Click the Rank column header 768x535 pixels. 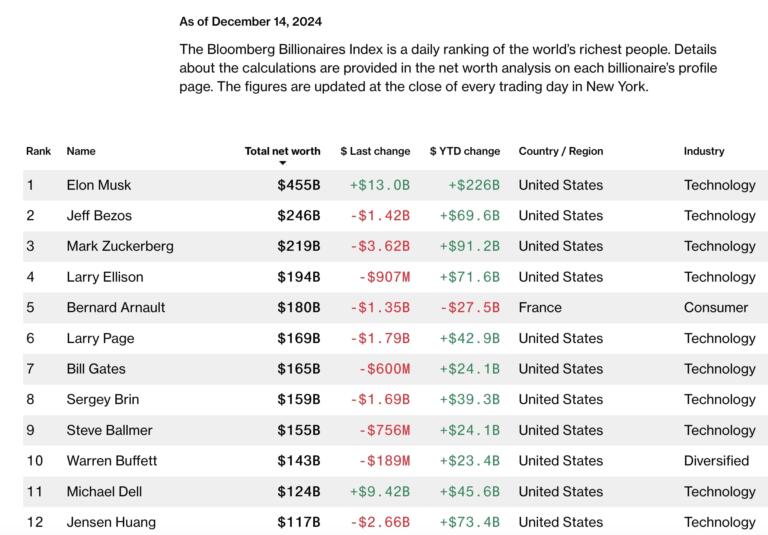pyautogui.click(x=38, y=151)
